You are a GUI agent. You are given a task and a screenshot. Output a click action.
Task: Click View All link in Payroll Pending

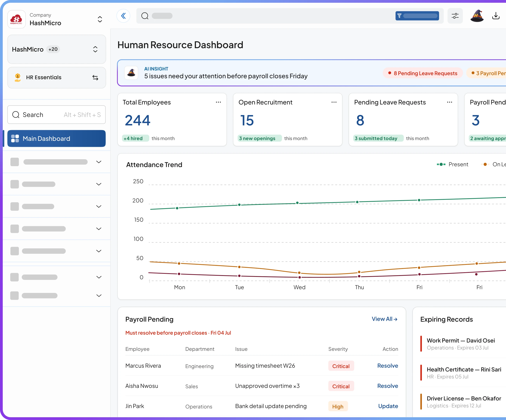(384, 319)
